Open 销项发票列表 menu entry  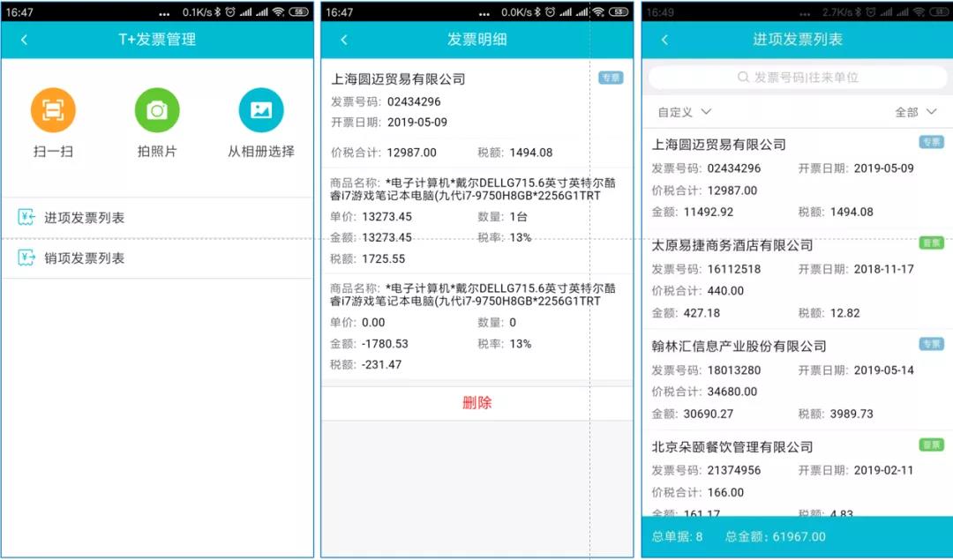85,258
